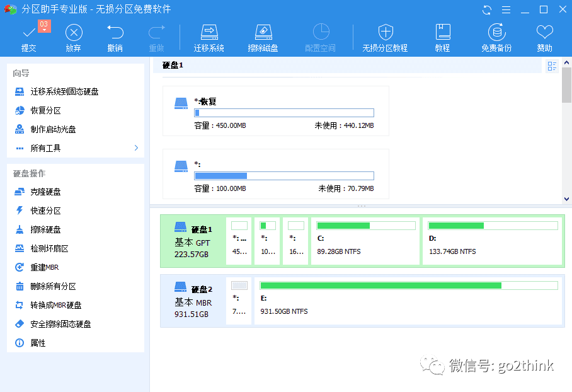The width and height of the screenshot is (572, 392).
Task: Select the D: 133.74GB NTFS partition
Action: (x=493, y=241)
